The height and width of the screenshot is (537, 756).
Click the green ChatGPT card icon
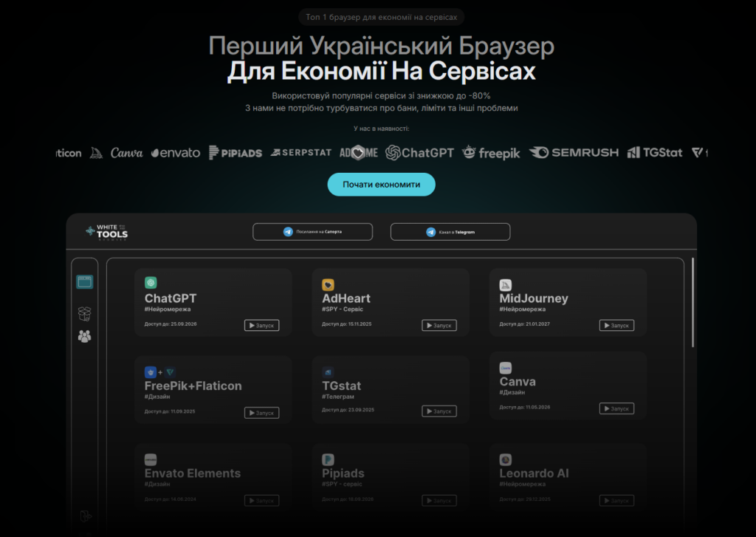pyautogui.click(x=151, y=283)
